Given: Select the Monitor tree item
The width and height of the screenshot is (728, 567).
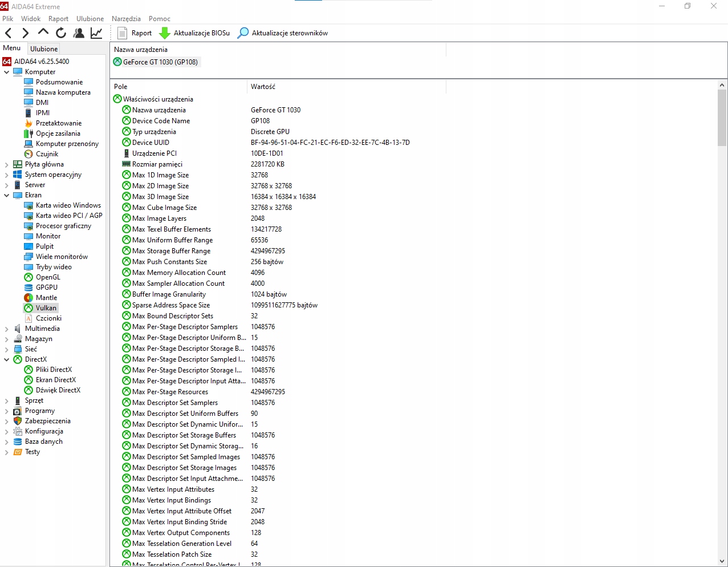Looking at the screenshot, I should pos(42,236).
